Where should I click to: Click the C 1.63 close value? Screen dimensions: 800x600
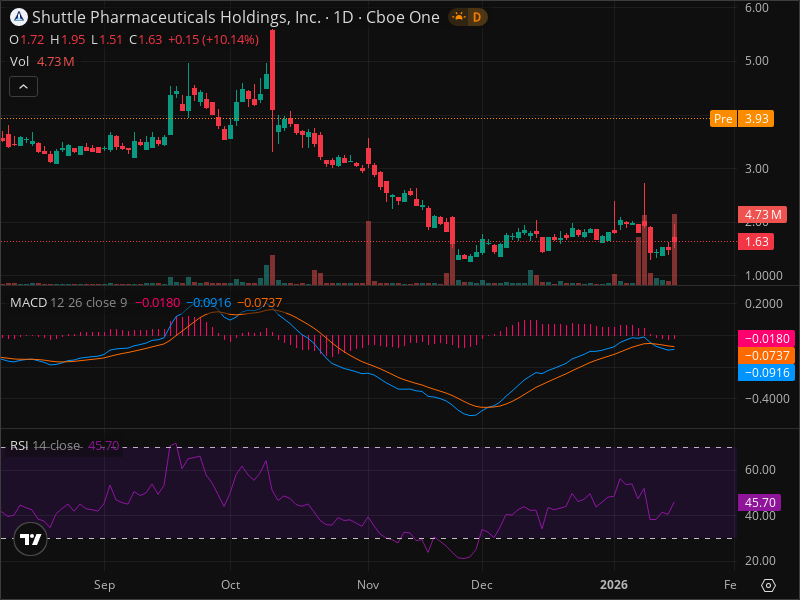click(145, 40)
